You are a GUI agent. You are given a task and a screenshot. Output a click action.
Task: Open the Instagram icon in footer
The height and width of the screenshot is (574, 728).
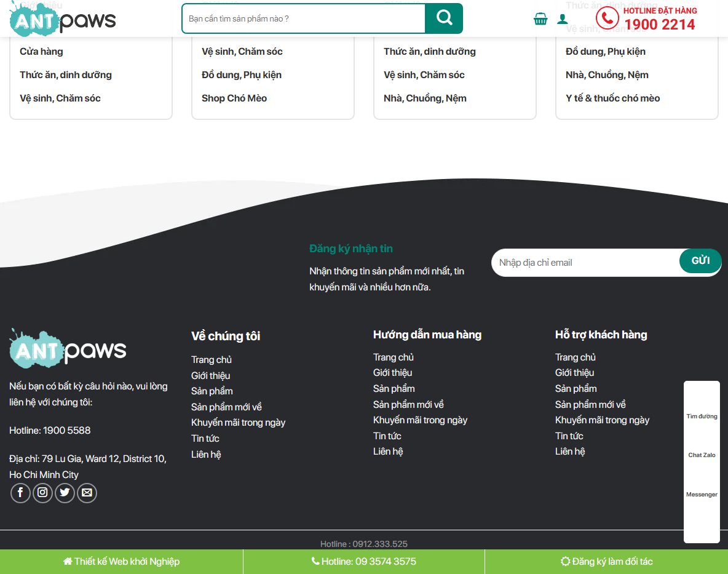coord(42,493)
